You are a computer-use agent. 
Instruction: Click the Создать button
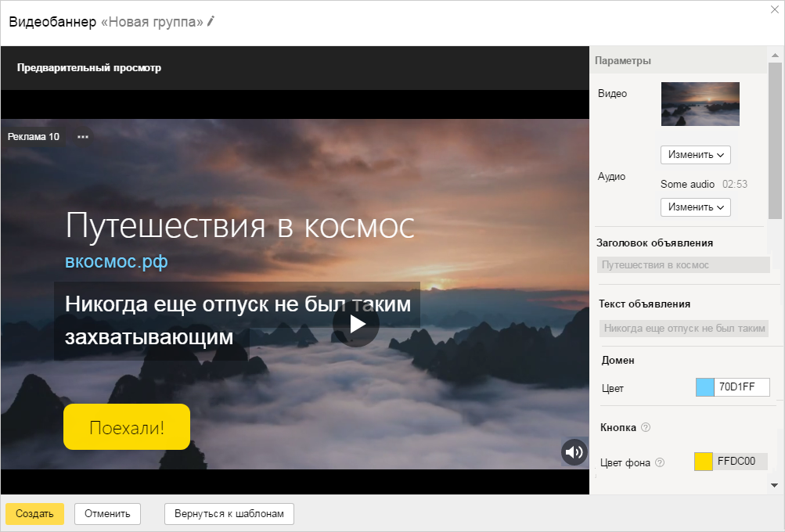[x=34, y=513]
